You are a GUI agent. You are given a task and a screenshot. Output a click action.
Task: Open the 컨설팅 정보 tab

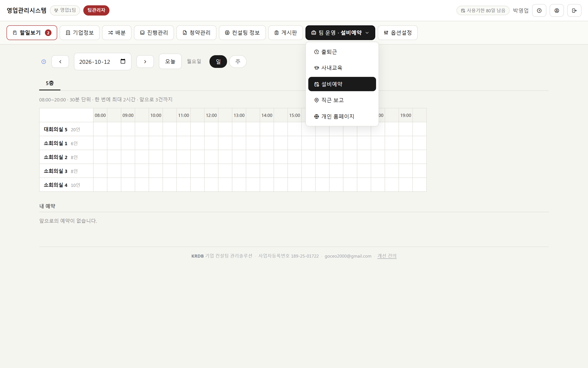tap(242, 33)
